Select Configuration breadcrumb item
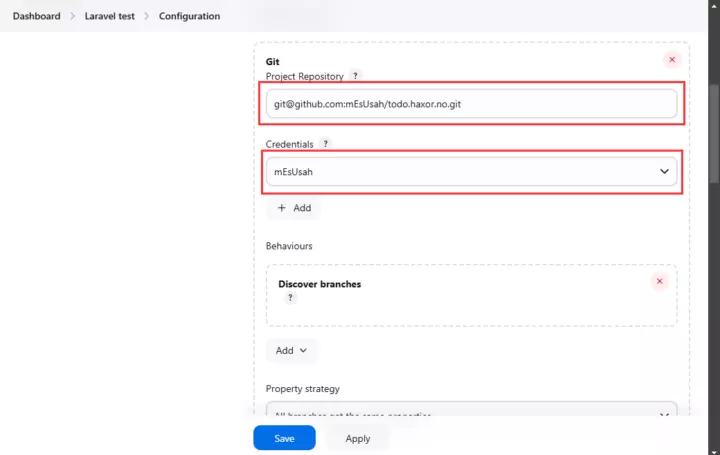The height and width of the screenshot is (455, 720). tap(189, 16)
